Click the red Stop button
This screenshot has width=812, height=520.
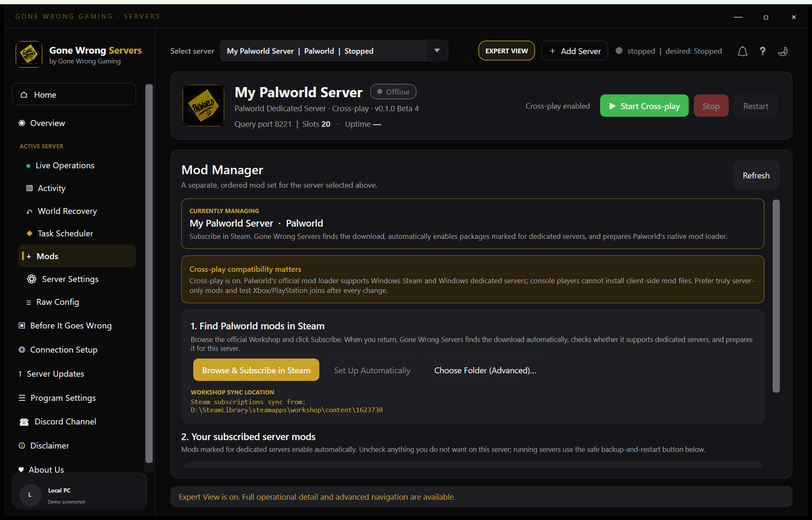tap(711, 106)
